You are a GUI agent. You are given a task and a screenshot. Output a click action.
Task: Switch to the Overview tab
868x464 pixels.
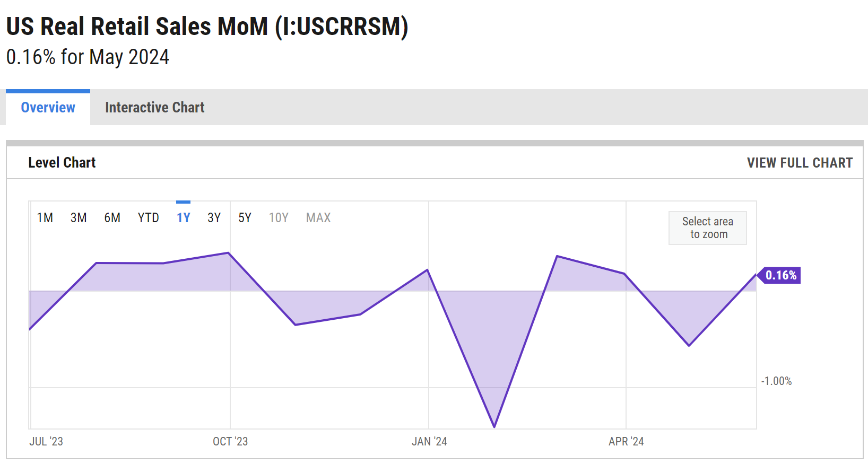[48, 108]
